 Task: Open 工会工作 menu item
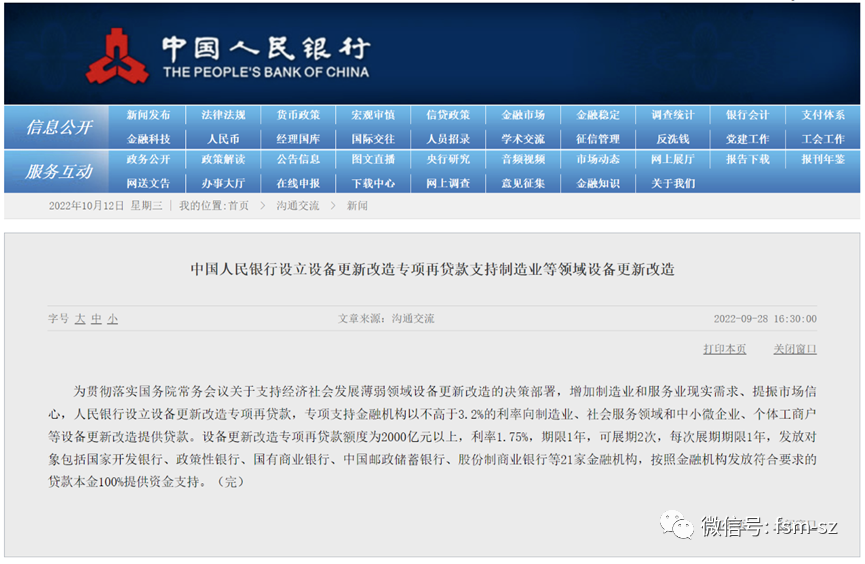pos(823,139)
